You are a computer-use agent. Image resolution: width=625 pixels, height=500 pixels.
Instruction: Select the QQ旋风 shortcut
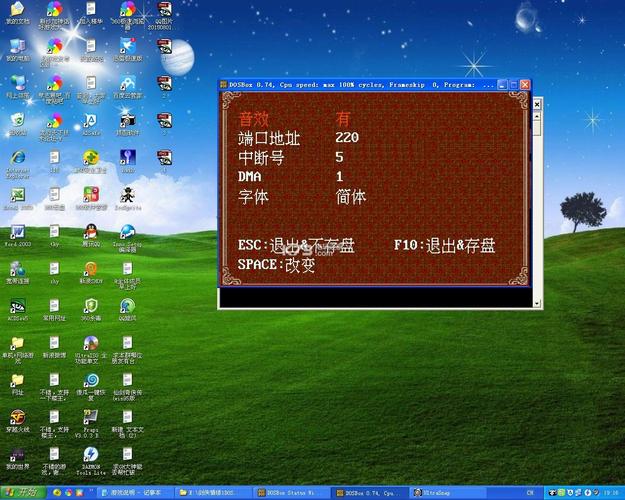click(x=128, y=309)
